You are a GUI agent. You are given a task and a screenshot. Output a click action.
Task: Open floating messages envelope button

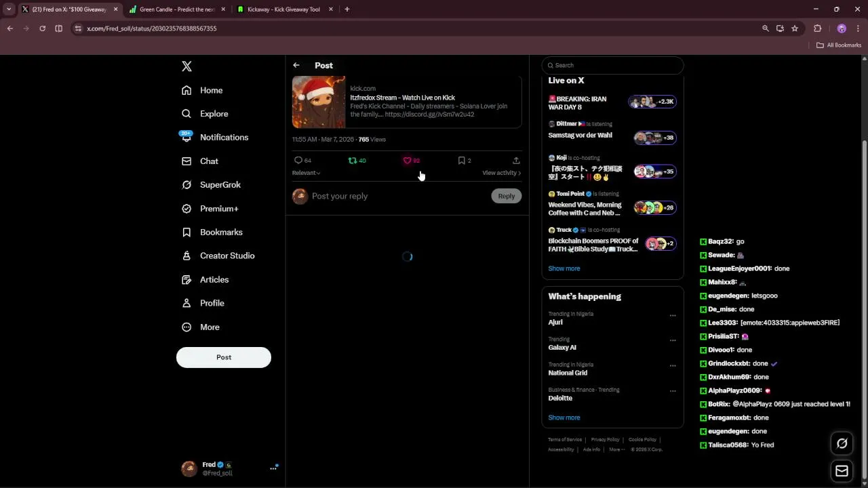[x=842, y=471]
